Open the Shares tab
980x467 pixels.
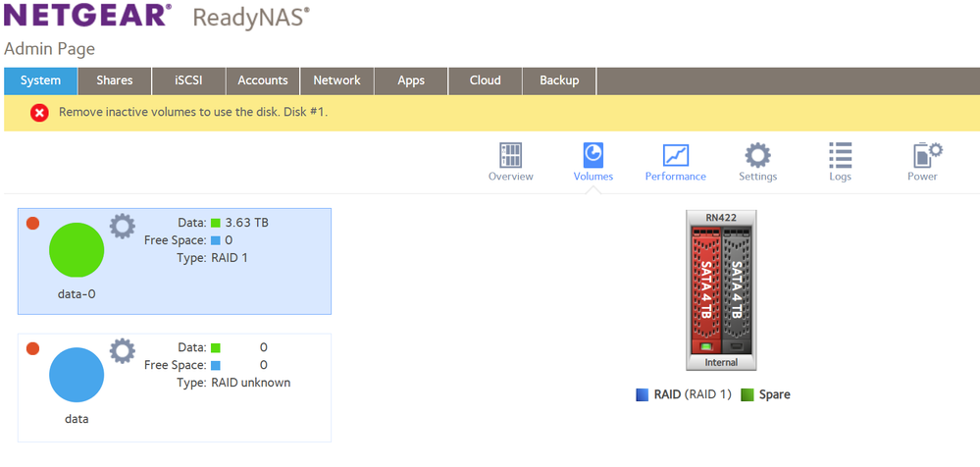coord(115,80)
